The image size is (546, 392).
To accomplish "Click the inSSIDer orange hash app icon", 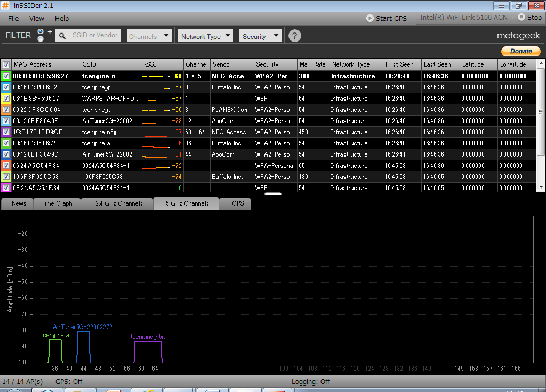I will (x=5, y=5).
